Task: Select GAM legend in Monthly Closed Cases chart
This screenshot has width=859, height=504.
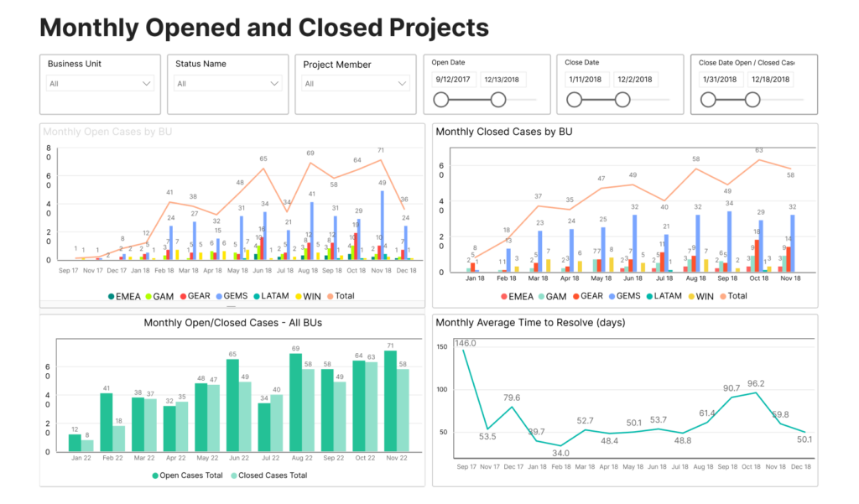Action: (x=552, y=296)
